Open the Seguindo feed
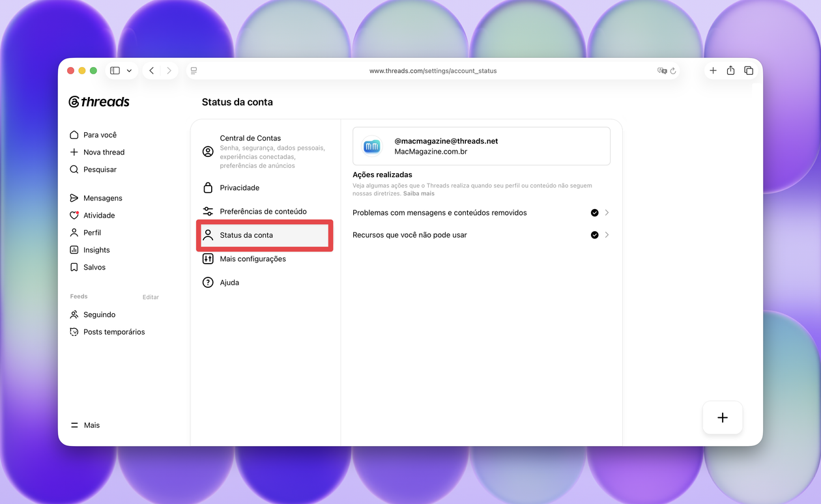Viewport: 821px width, 504px height. (x=93, y=315)
